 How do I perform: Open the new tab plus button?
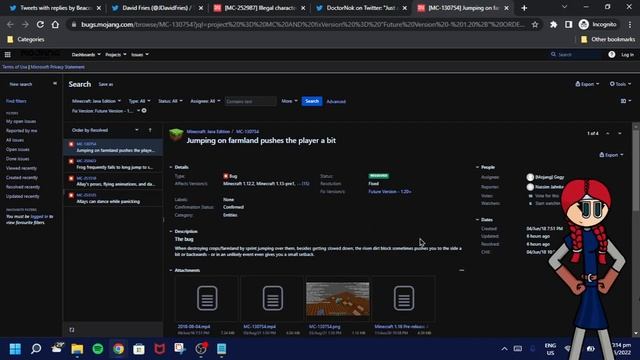[524, 8]
